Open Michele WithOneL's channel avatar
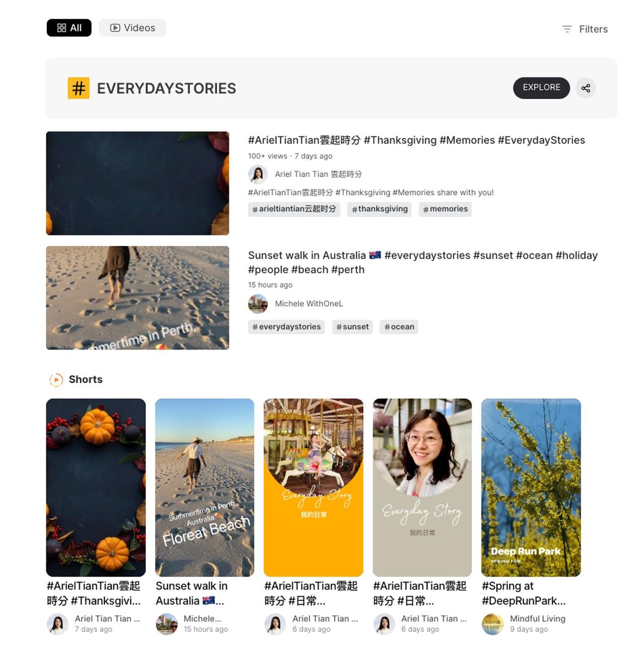Viewport: 644px width, 650px height. 258,304
